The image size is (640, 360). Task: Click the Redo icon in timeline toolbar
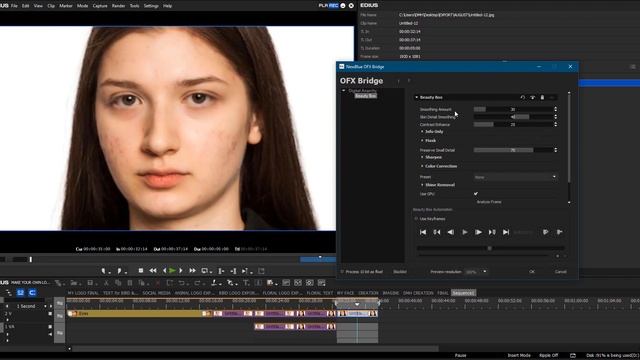click(x=198, y=282)
